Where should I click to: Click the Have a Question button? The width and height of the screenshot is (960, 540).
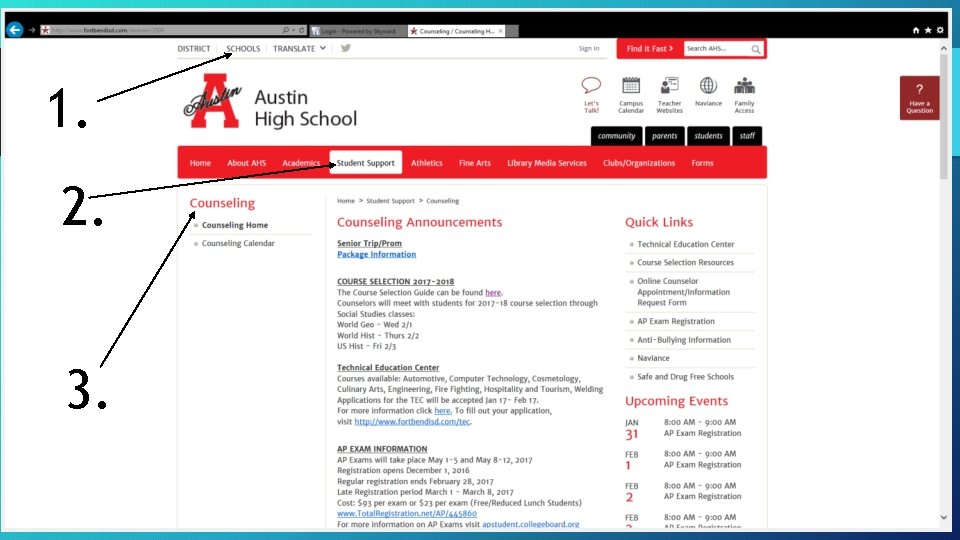click(x=920, y=98)
